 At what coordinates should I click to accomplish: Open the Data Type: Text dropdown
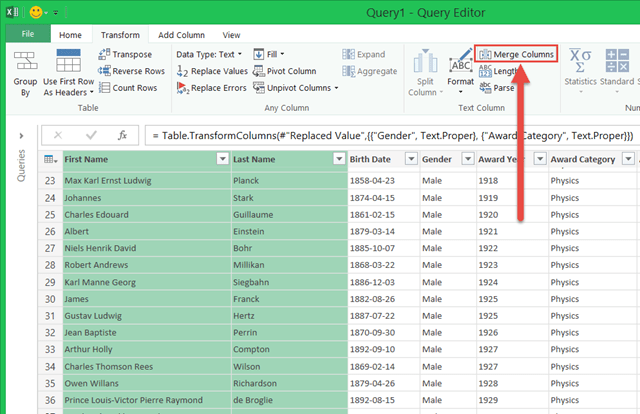(209, 54)
